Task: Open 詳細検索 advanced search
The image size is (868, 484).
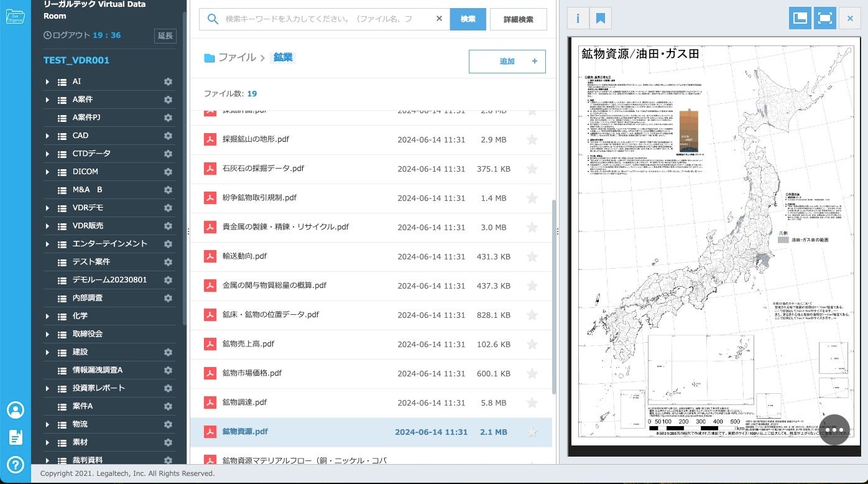Action: [519, 19]
